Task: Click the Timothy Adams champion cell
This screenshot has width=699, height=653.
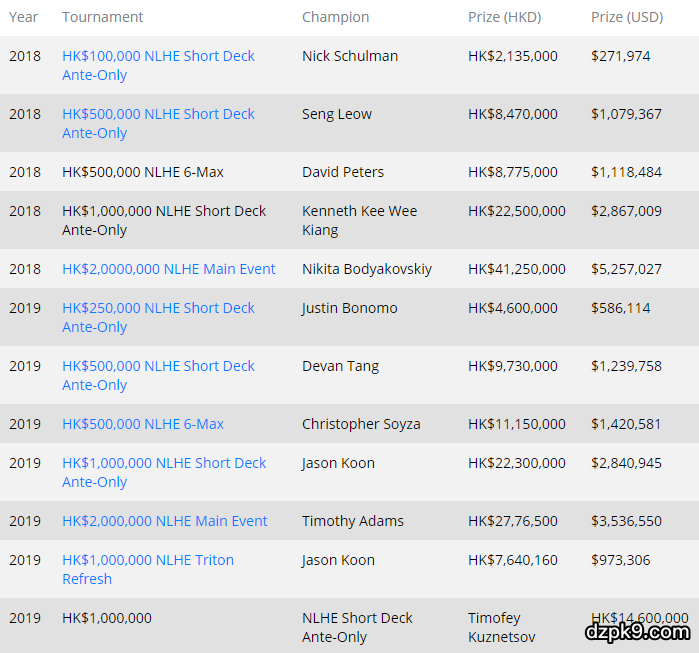Action: [352, 521]
